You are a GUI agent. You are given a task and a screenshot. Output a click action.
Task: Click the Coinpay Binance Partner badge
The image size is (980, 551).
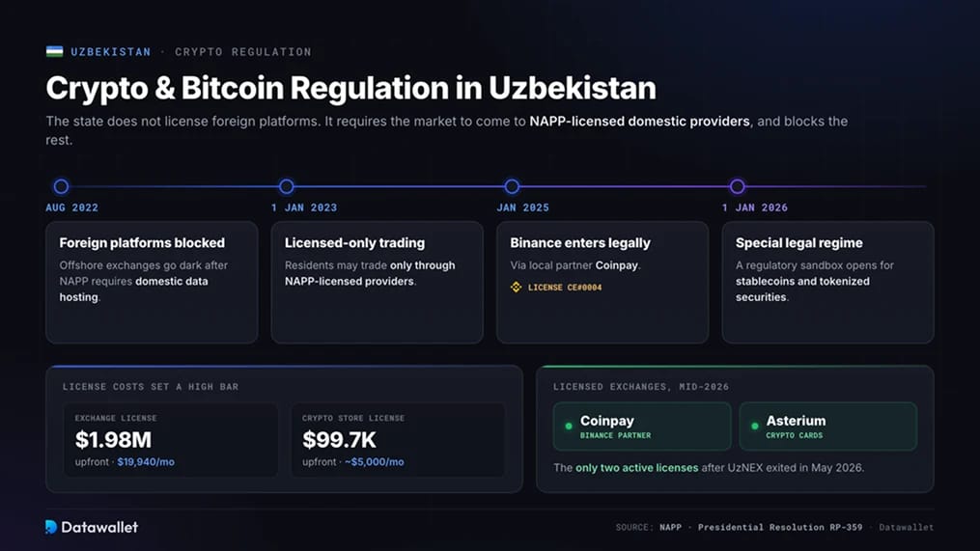(x=642, y=427)
